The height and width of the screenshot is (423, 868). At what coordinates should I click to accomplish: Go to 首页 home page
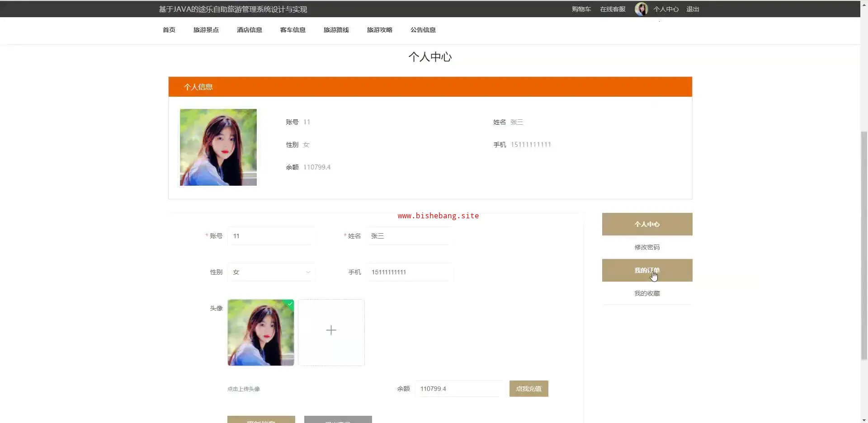(169, 30)
